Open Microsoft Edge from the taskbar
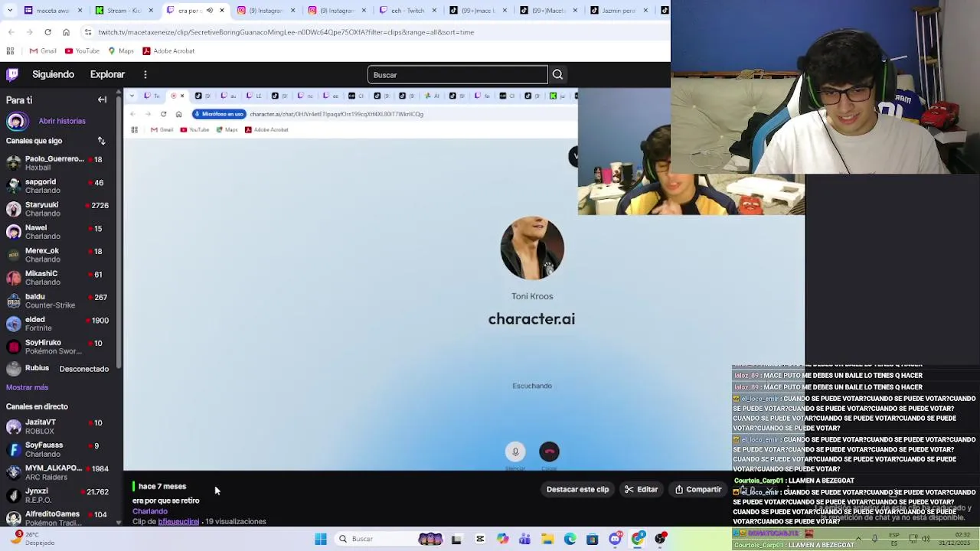Screen dimensions: 980x551 570,540
